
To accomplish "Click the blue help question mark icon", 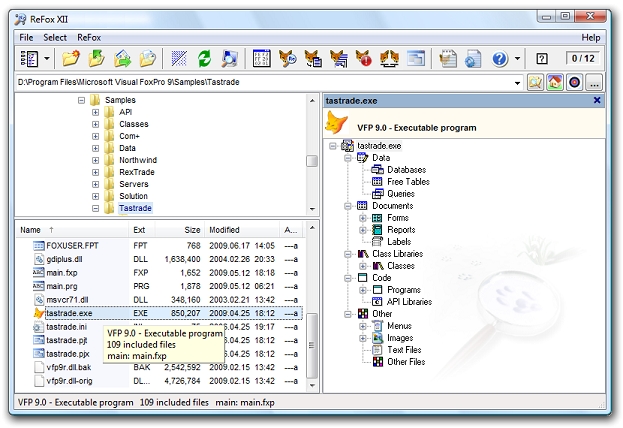I will [x=499, y=59].
